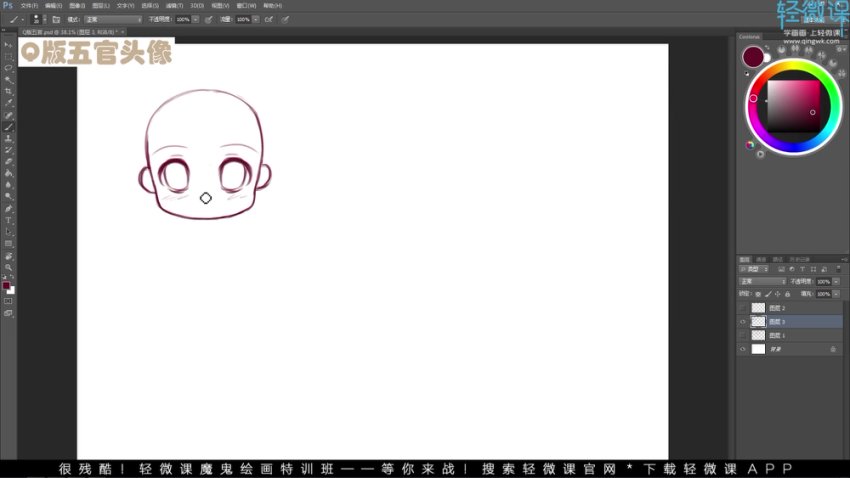Select the Zoom tool

click(x=8, y=267)
